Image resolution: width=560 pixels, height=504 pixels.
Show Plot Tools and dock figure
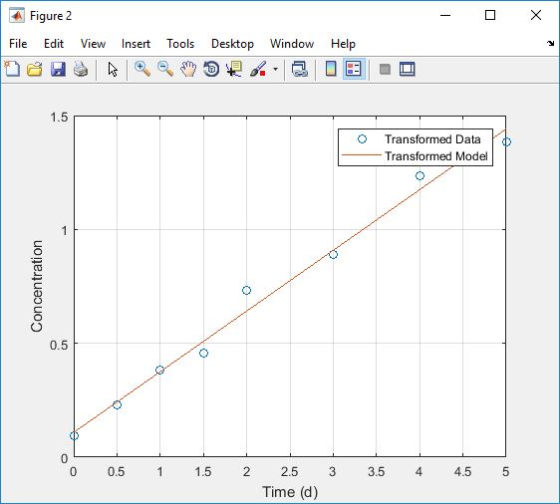pyautogui.click(x=408, y=69)
